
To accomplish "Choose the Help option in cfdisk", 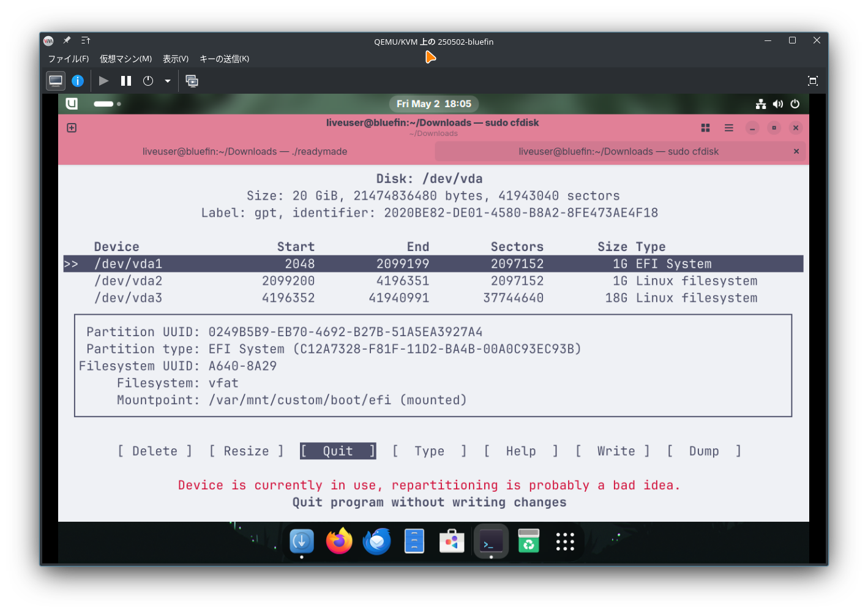I will (521, 451).
